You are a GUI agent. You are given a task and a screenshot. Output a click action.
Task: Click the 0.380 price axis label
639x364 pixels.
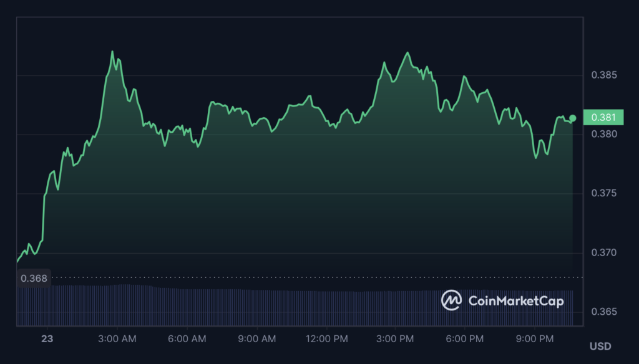[x=604, y=134]
